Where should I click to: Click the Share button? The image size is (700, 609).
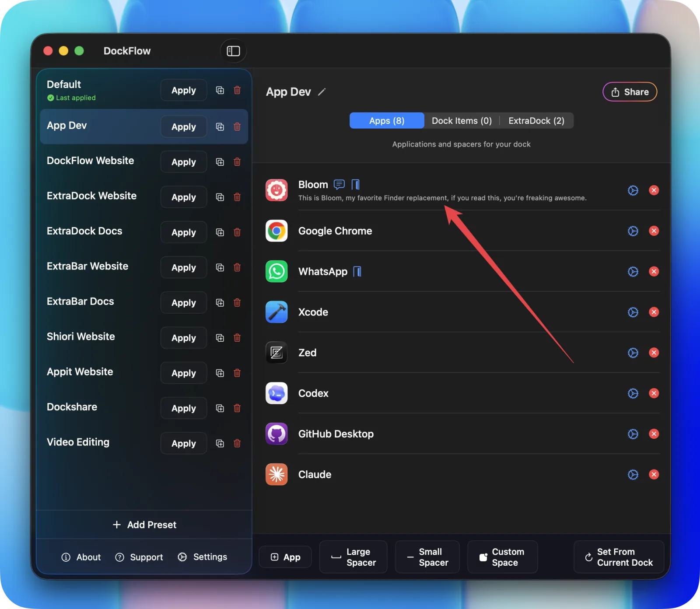pyautogui.click(x=630, y=92)
